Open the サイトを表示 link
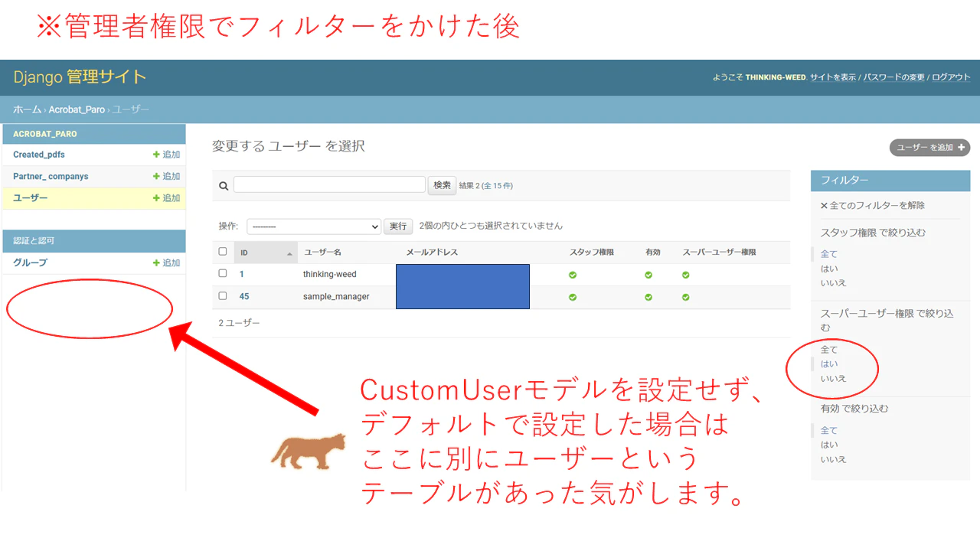Screen dimensions: 980x551 [833, 77]
